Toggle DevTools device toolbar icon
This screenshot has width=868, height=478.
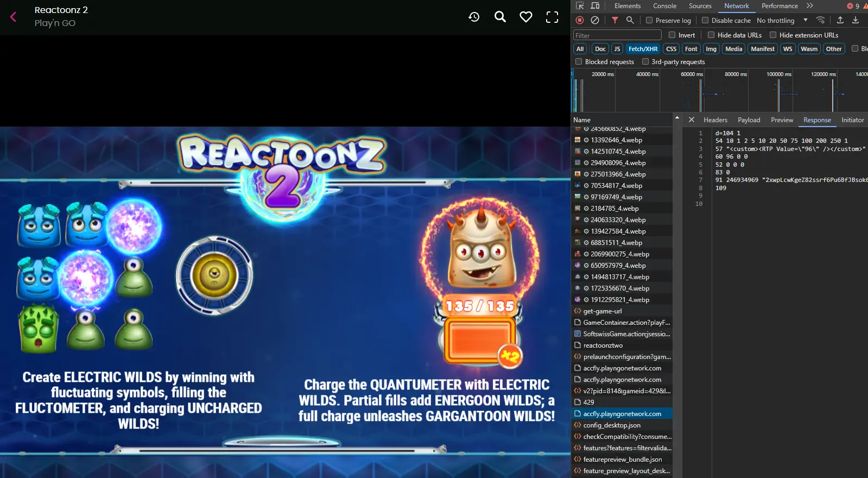click(595, 6)
